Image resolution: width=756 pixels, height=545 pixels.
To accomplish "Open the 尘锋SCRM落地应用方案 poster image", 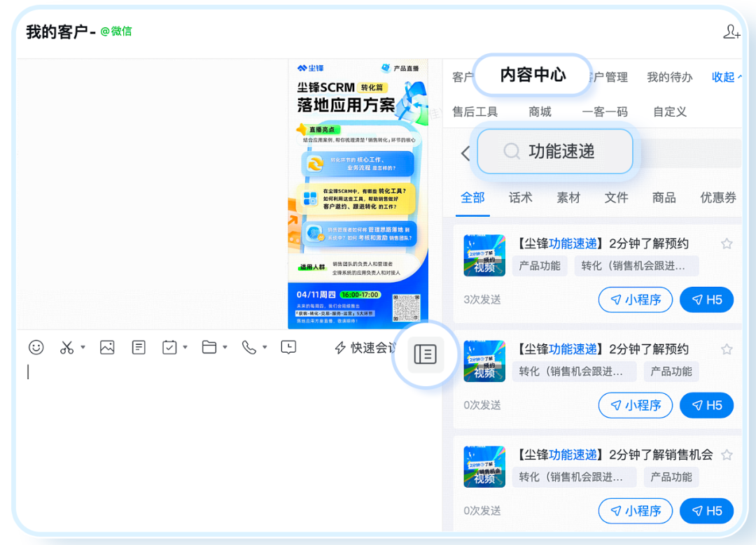I will pos(358,194).
